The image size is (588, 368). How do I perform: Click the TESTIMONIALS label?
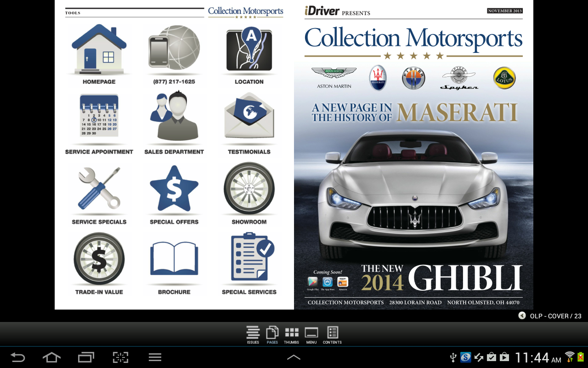pos(249,152)
